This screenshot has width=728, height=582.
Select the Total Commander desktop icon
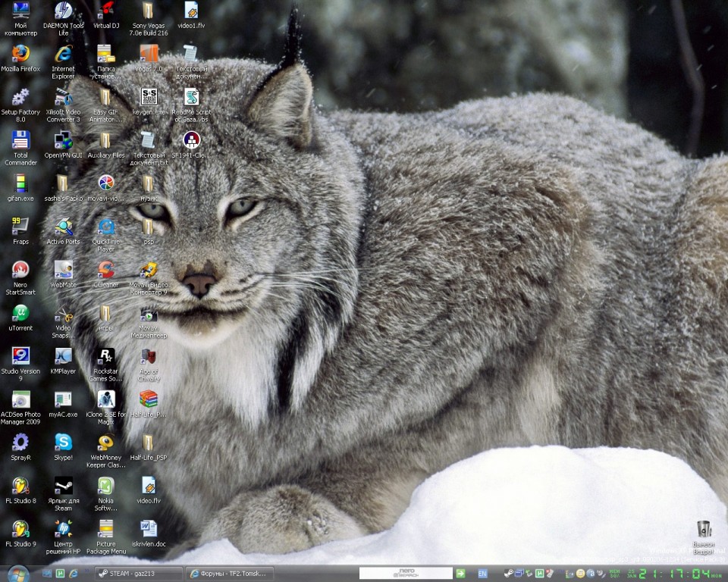[20, 141]
